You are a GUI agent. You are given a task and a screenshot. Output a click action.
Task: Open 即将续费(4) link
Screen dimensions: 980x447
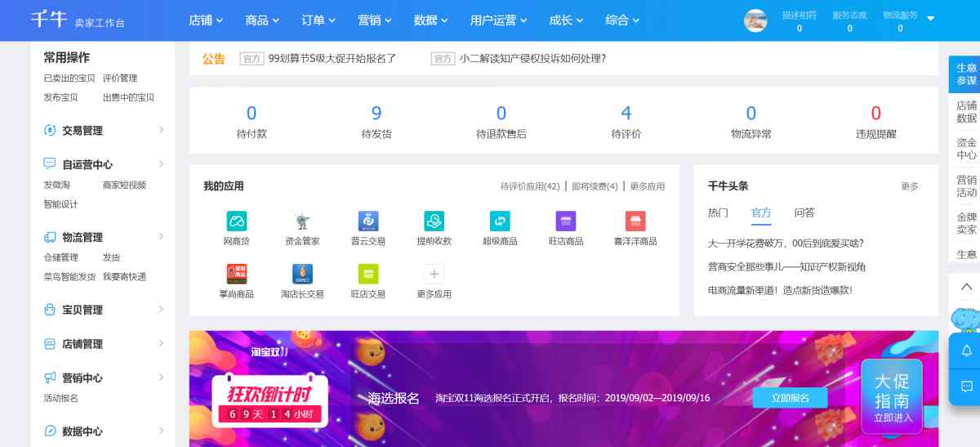595,186
